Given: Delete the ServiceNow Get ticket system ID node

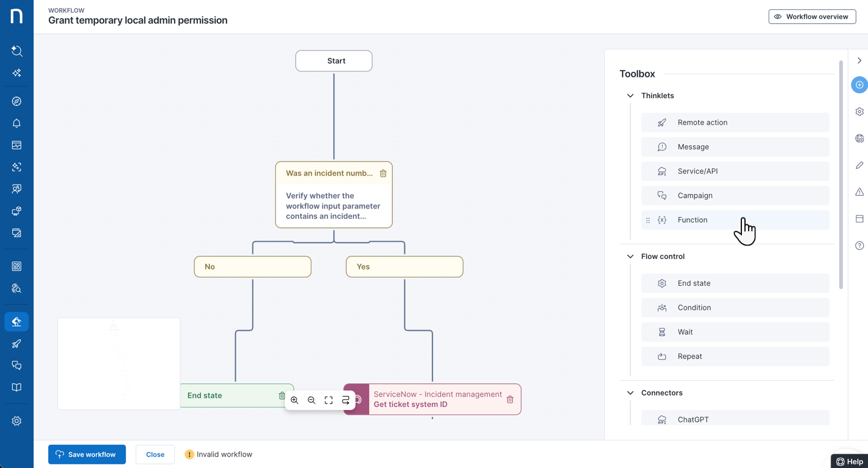Looking at the screenshot, I should point(510,400).
